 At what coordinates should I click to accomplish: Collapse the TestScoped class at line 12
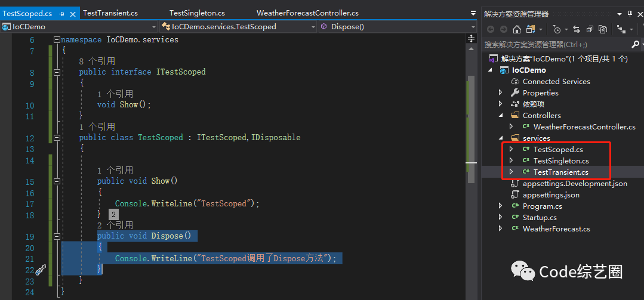[x=57, y=138]
